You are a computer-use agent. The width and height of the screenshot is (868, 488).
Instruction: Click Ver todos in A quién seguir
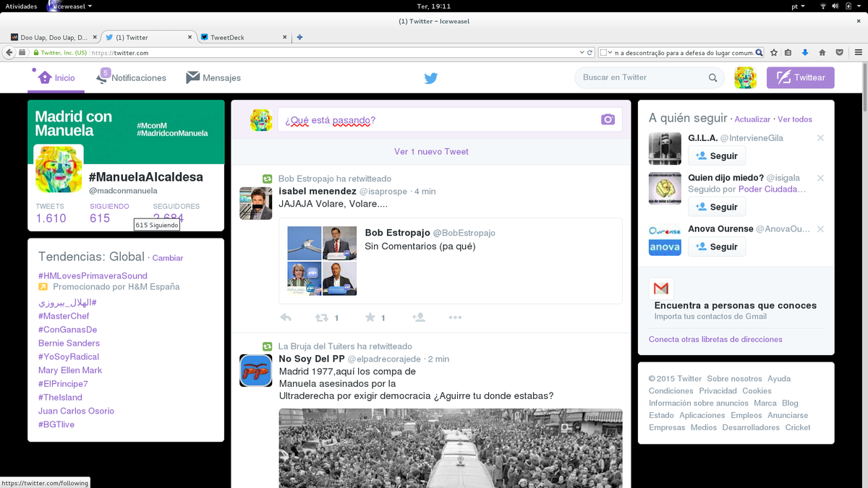click(x=795, y=119)
